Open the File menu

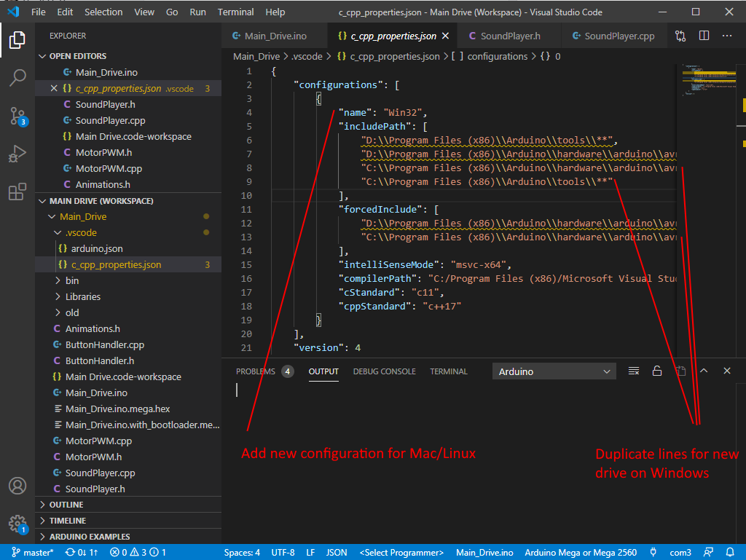pos(39,12)
